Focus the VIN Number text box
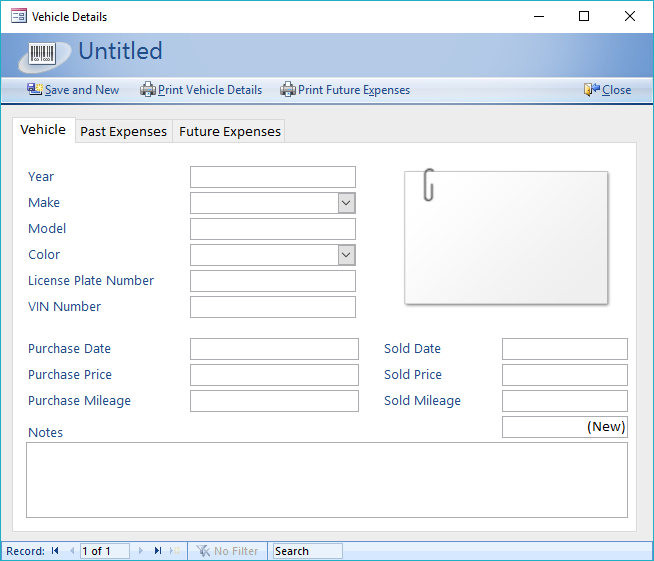This screenshot has height=561, width=654. 272,307
